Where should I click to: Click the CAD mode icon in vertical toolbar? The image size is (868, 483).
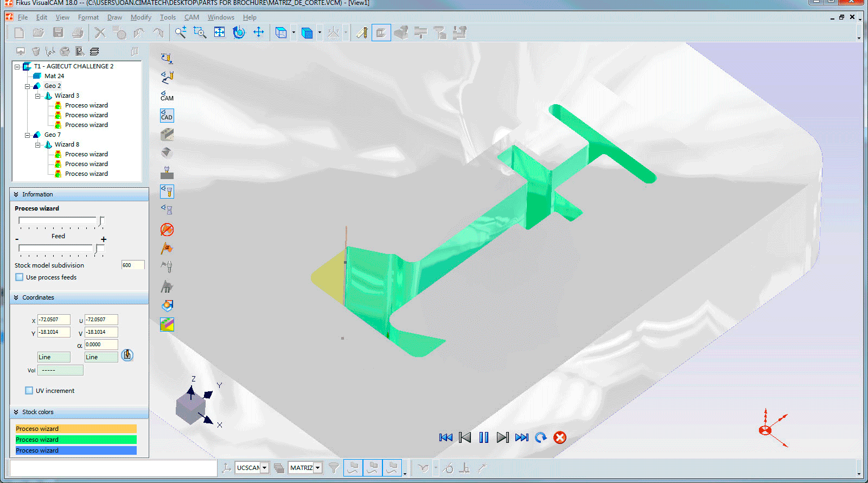coord(167,115)
